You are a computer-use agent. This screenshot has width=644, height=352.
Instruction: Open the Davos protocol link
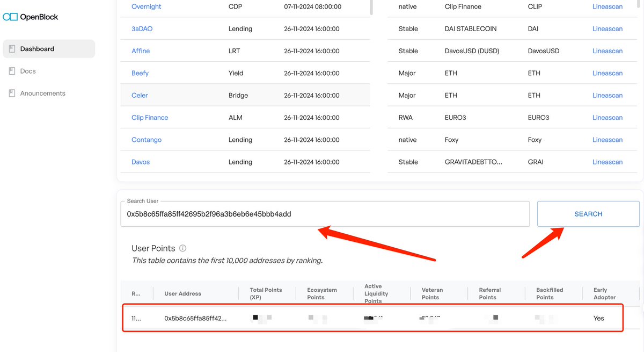[141, 162]
